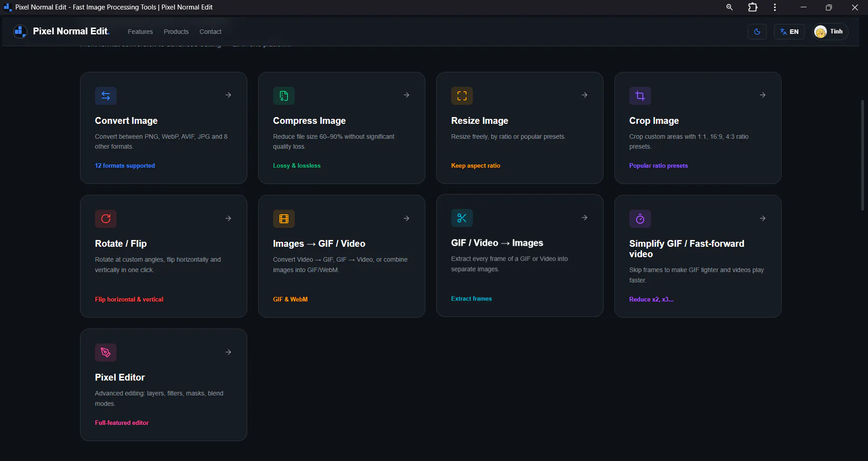Click 'Rotate at custom angles' description
Image resolution: width=868 pixels, height=461 pixels.
(x=158, y=264)
